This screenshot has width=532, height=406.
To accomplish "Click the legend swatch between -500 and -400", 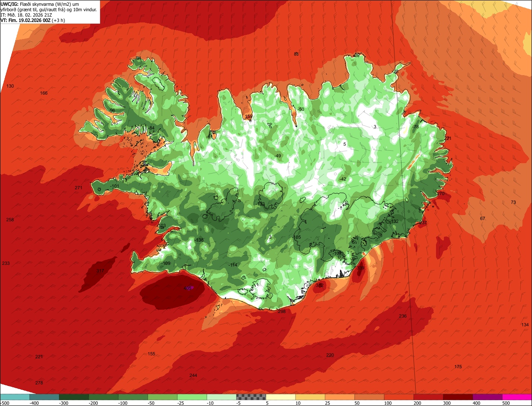I will (15, 397).
